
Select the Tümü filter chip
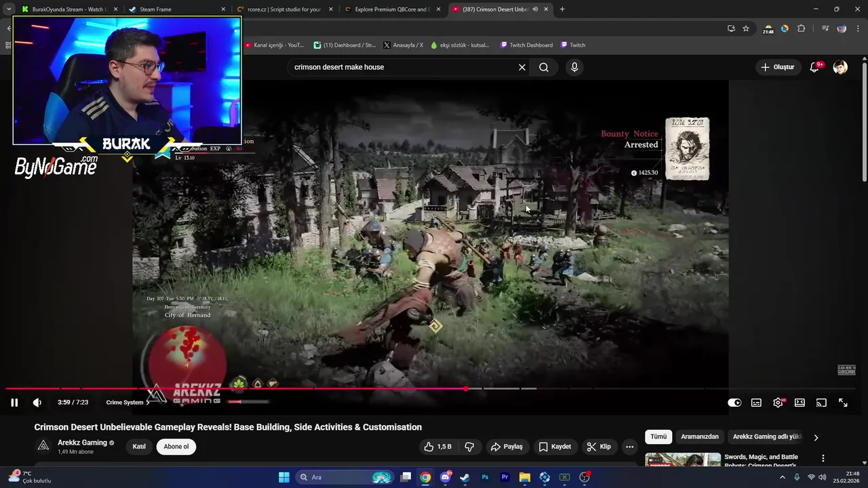[x=658, y=437]
